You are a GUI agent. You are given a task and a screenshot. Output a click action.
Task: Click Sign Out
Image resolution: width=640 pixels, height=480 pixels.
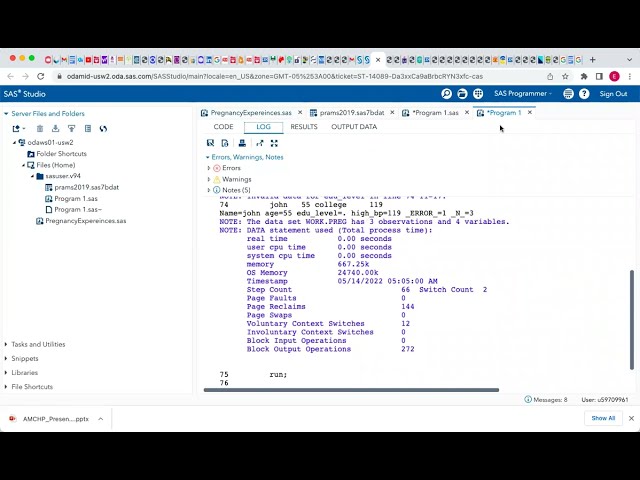point(613,94)
